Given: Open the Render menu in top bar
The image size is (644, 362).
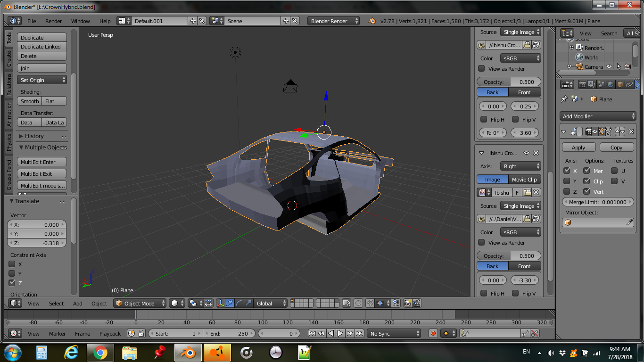Looking at the screenshot, I should point(53,21).
